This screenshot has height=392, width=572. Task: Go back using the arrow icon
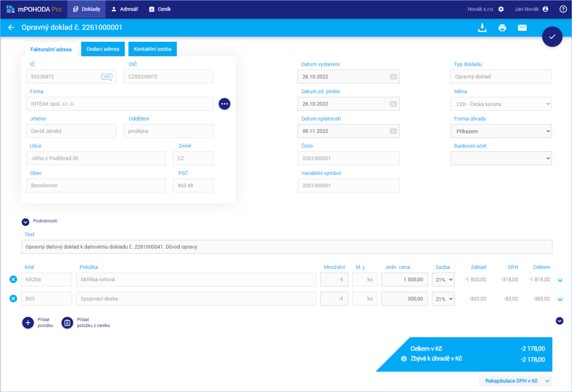[11, 27]
